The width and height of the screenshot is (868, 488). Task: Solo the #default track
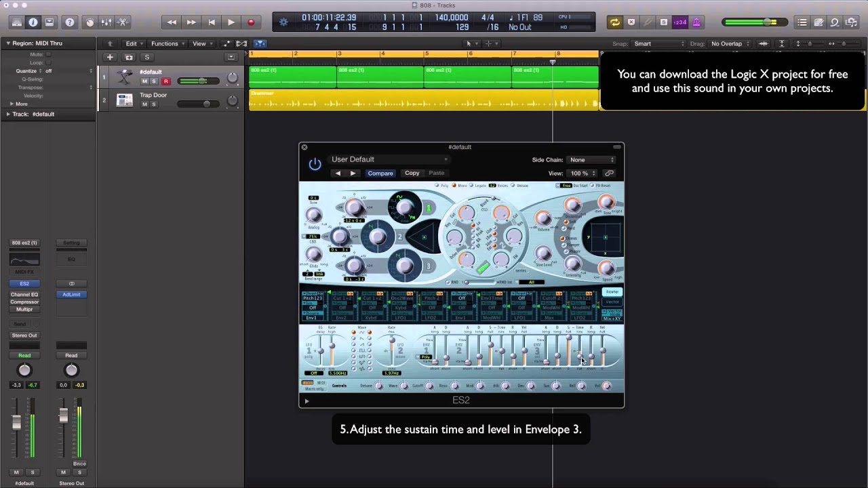coord(153,81)
